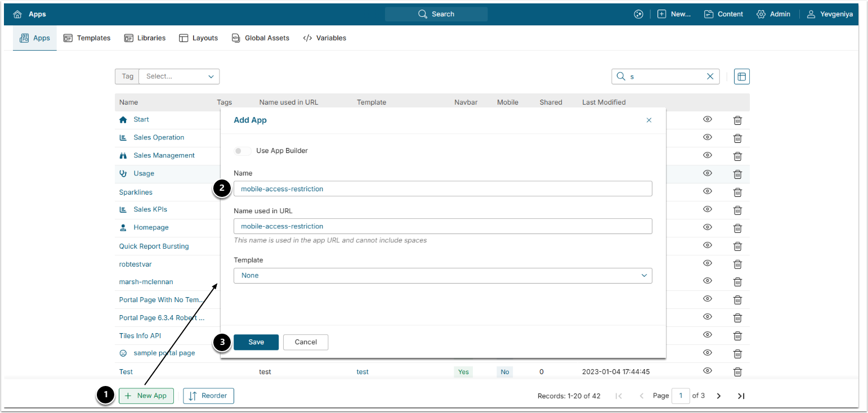Click the Name used in URL field
Screen dimensions: 868x413
coord(442,226)
